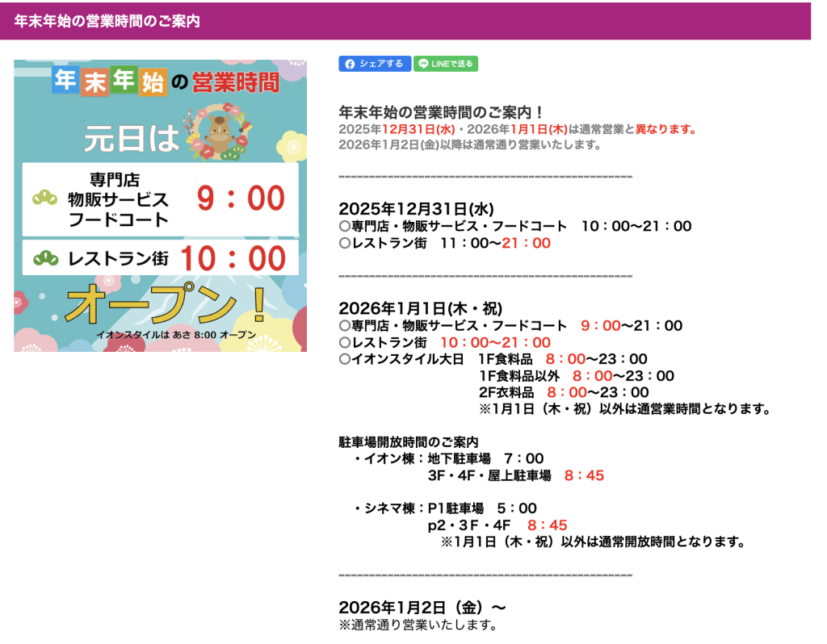Click the blue 年 tile in banner title

(65, 81)
